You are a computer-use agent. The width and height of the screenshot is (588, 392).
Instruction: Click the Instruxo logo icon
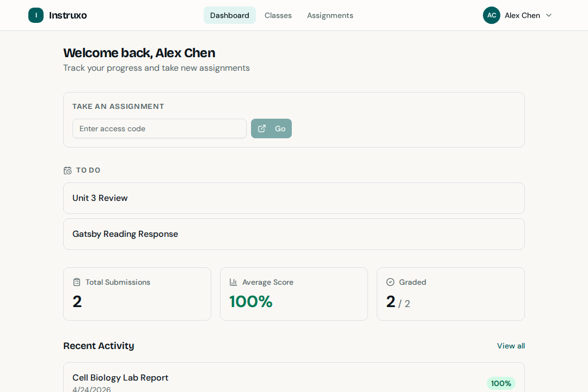(36, 15)
